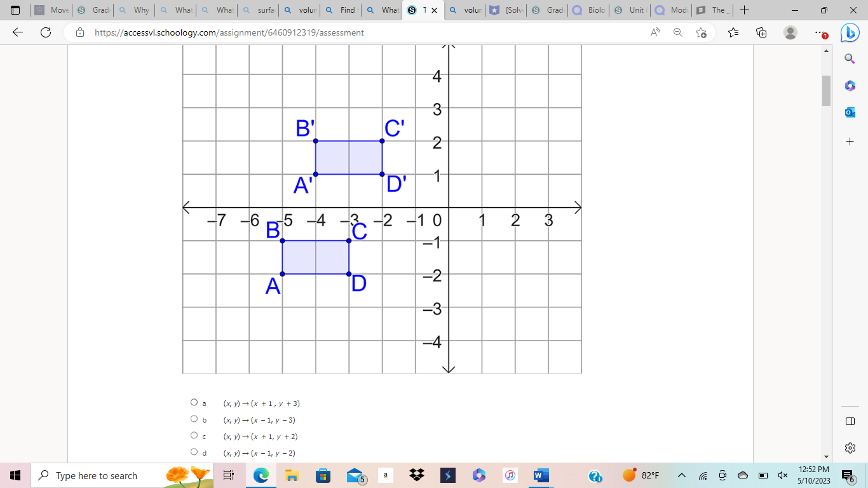Screen dimensions: 868x488
Task: Open the tab actions menu at top-left
Action: click(x=15, y=10)
